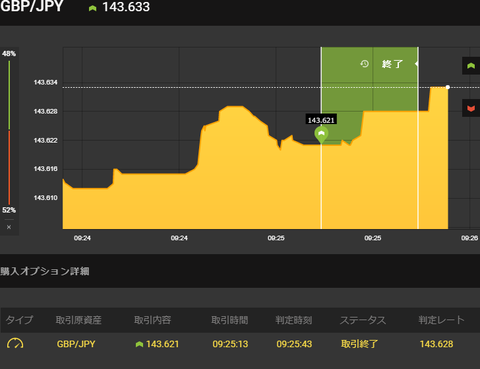Click the green HIGH arrow button

click(x=471, y=66)
